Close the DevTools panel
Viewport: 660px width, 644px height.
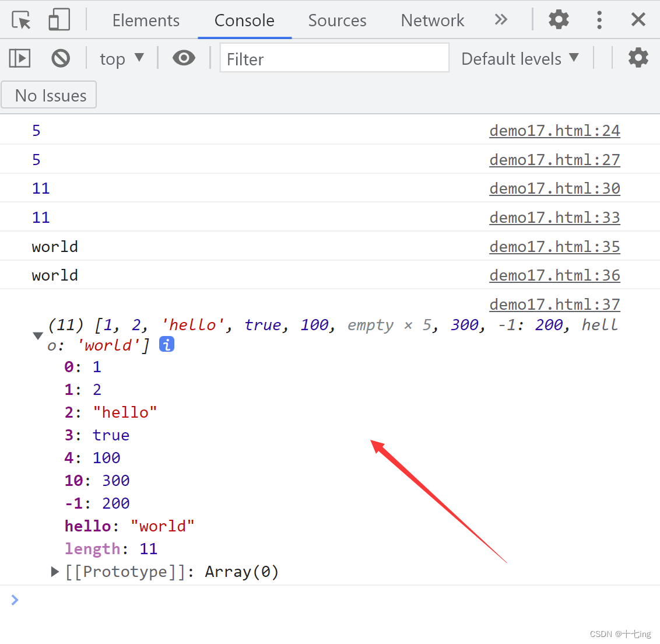tap(638, 19)
